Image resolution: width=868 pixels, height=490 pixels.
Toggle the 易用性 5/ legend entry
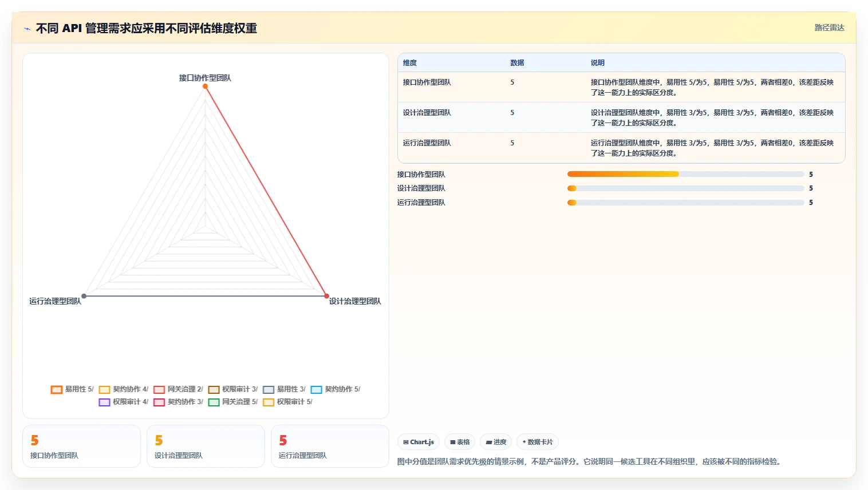72,389
